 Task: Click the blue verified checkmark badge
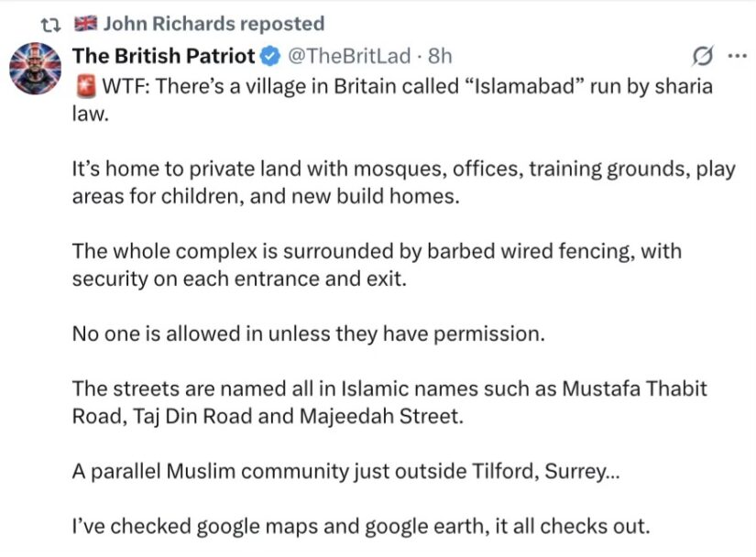coord(270,57)
